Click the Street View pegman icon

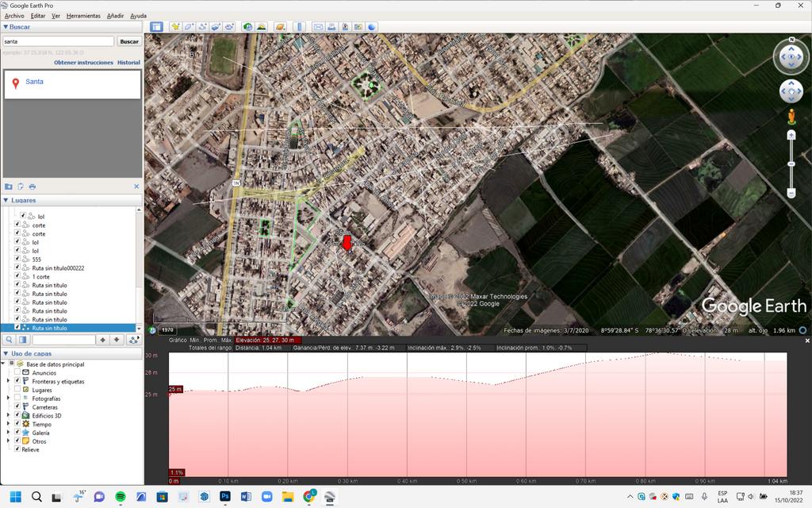pos(791,116)
